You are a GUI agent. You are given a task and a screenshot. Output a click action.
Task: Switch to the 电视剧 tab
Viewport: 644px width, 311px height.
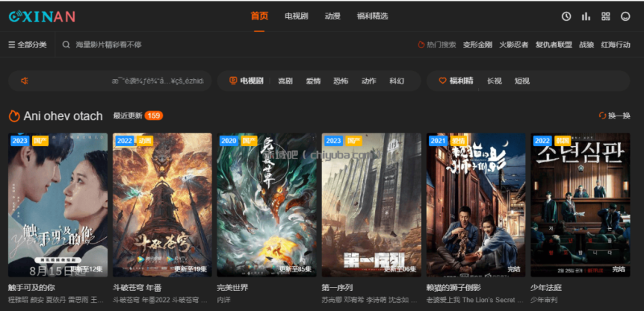[x=296, y=16]
